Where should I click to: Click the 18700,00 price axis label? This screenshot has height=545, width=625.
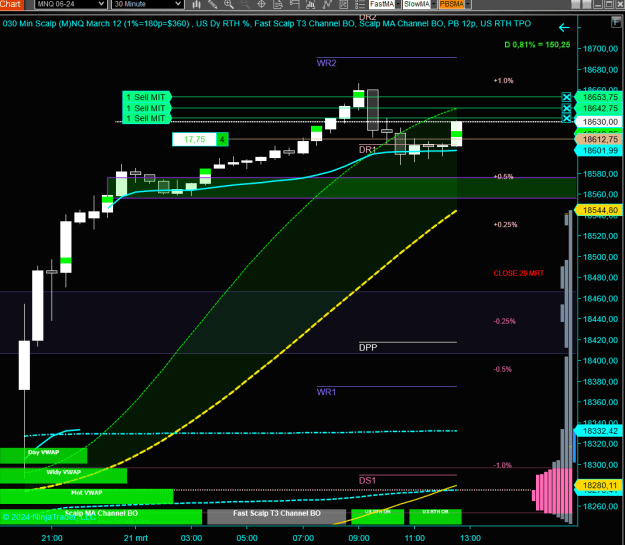coord(600,49)
